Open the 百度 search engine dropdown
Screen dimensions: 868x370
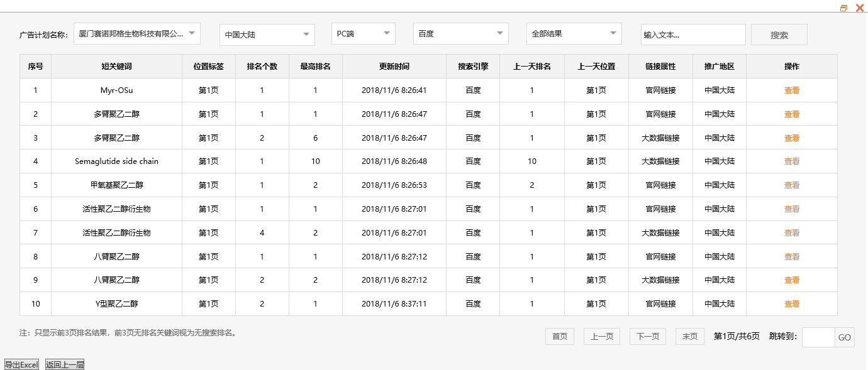460,33
